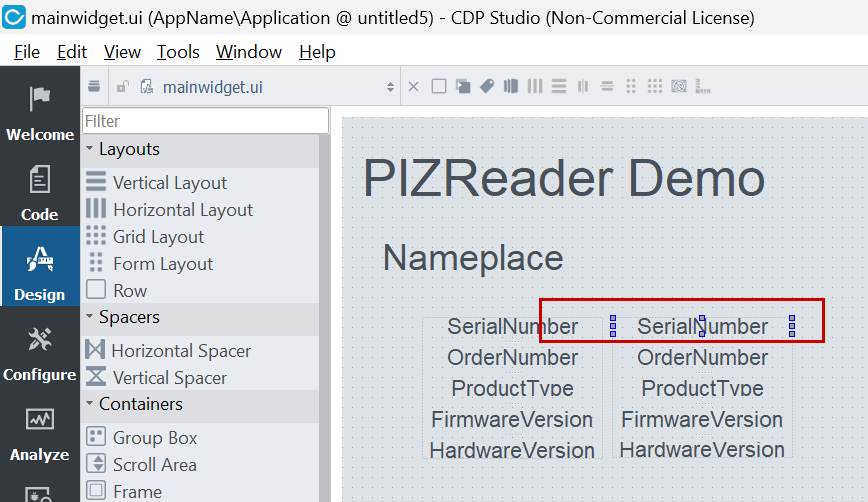Open the Window menu
868x502 pixels.
[x=249, y=51]
